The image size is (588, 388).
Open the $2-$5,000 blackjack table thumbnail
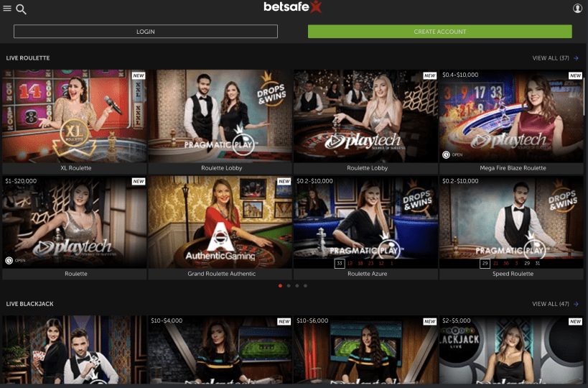click(511, 350)
